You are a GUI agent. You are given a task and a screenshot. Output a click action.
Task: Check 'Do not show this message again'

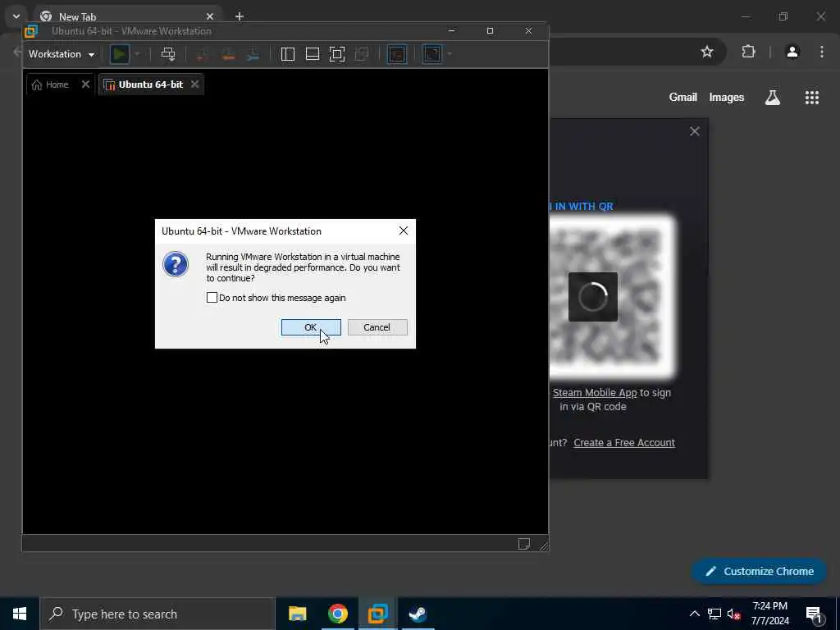tap(212, 297)
